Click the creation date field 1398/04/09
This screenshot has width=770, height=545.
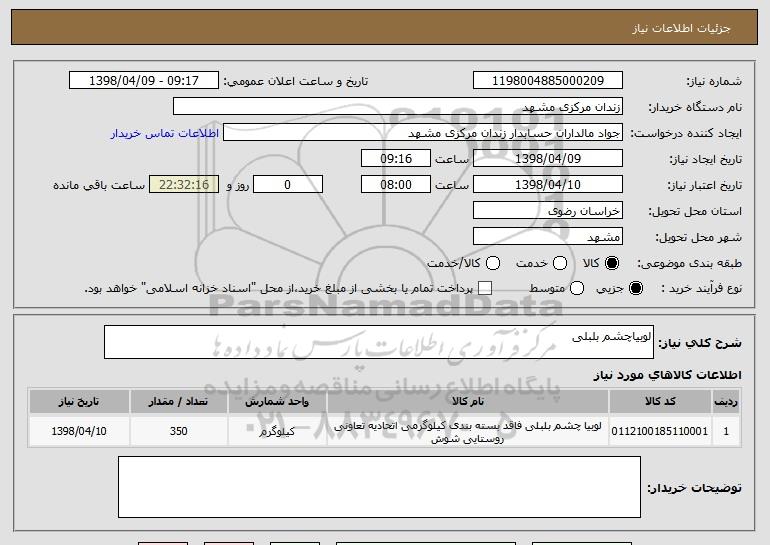pyautogui.click(x=548, y=159)
